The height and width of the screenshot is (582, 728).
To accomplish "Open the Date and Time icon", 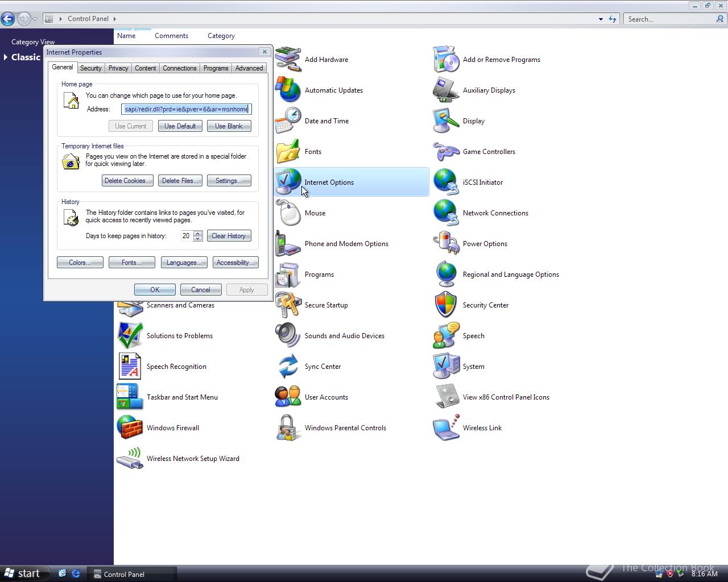I will point(288,120).
